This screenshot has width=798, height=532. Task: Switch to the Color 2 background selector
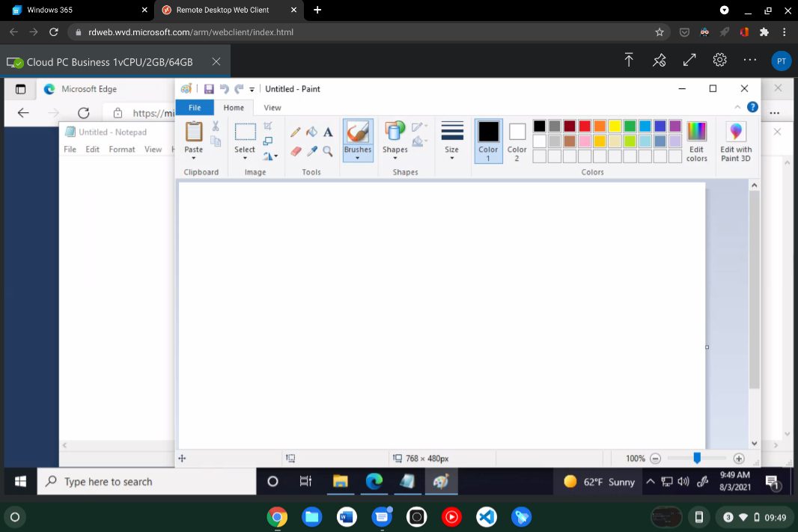(517, 141)
